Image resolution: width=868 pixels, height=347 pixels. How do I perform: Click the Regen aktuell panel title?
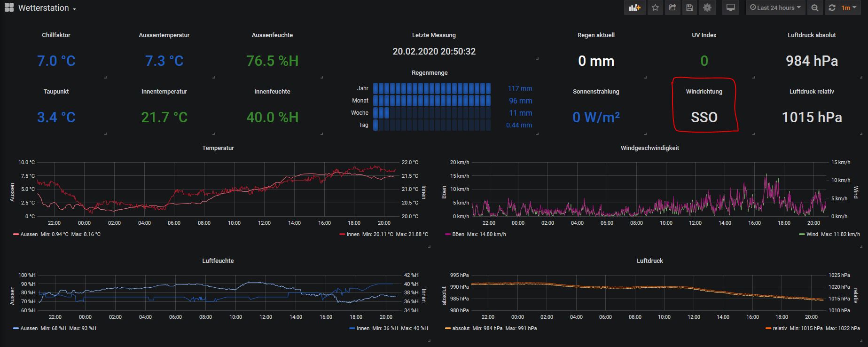point(596,35)
